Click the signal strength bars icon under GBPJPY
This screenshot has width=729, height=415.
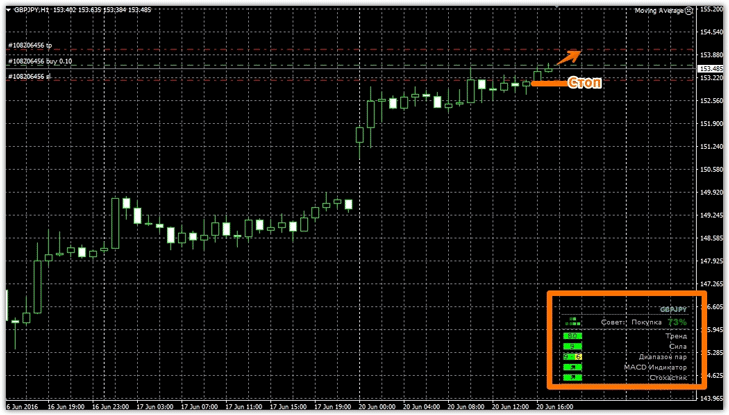click(573, 322)
